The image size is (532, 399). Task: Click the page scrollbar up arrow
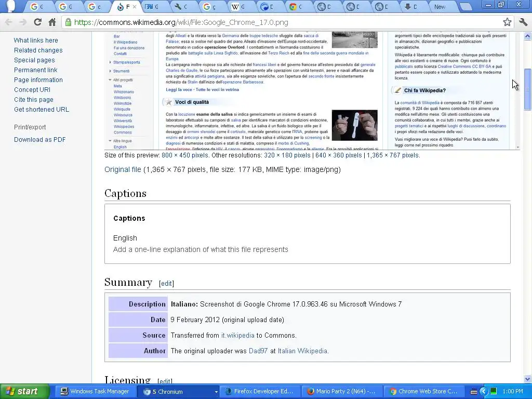click(x=528, y=36)
